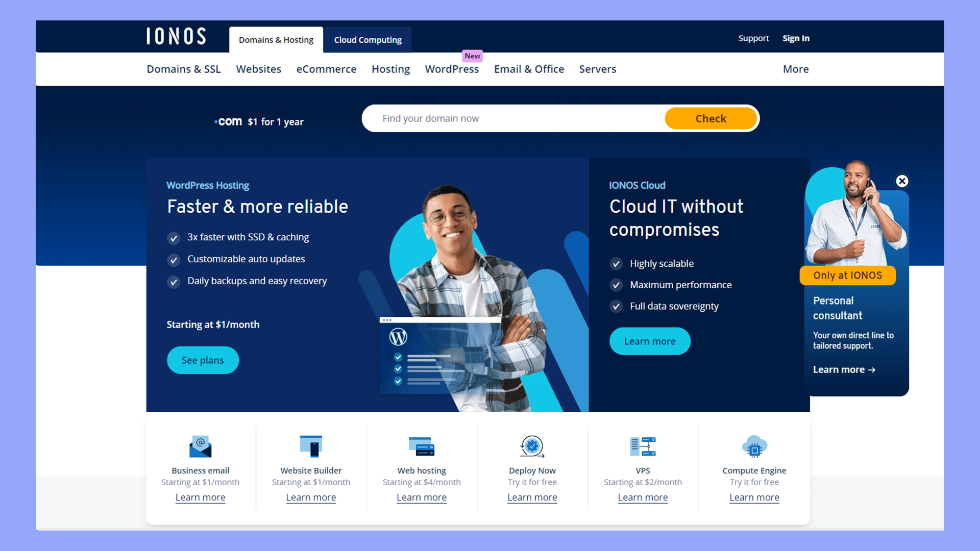
Task: Select the Web hosting servers icon
Action: (x=422, y=446)
